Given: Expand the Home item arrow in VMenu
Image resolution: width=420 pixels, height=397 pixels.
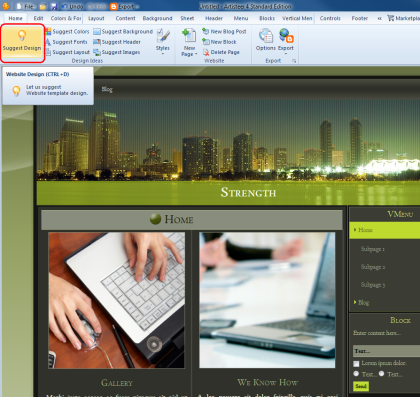Looking at the screenshot, I should pyautogui.click(x=355, y=230).
